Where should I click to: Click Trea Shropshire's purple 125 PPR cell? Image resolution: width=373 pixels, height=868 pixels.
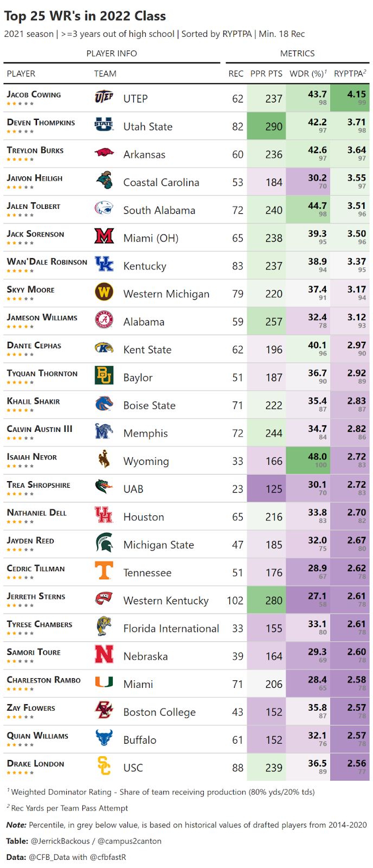click(266, 488)
